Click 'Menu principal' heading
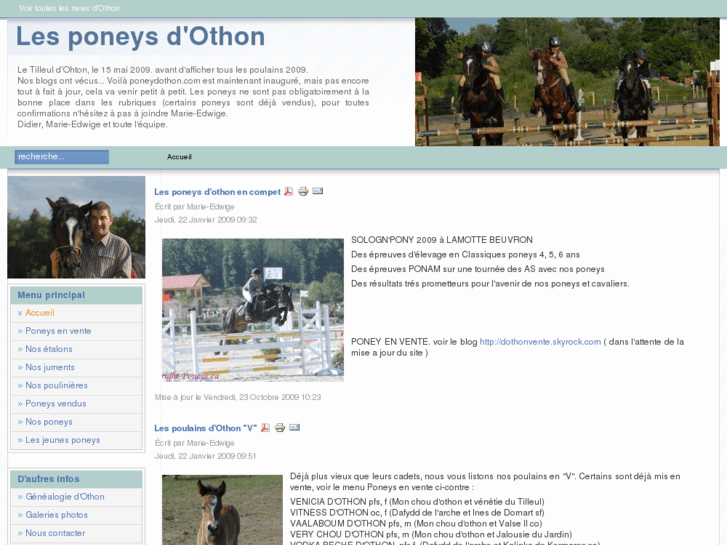This screenshot has width=727, height=545. click(x=51, y=295)
